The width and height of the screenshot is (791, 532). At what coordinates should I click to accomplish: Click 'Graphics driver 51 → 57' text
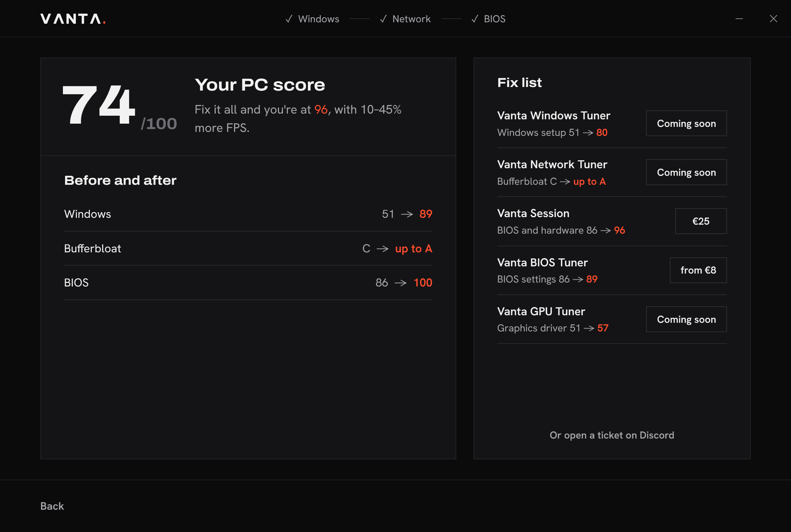[553, 328]
